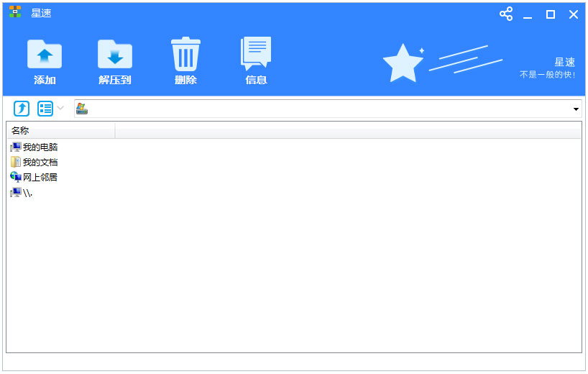
Task: Go up one folder level
Action: pos(22,109)
